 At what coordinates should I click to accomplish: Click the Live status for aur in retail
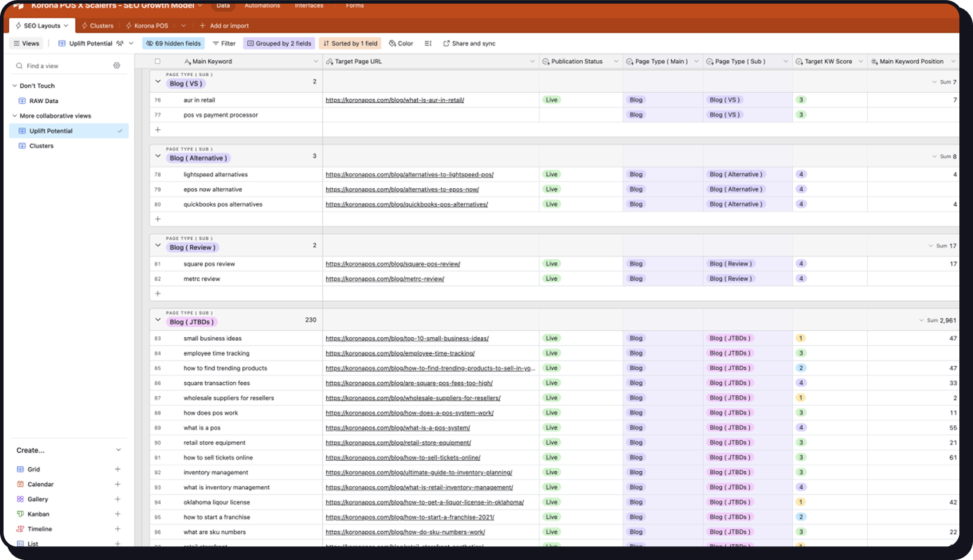click(x=551, y=100)
